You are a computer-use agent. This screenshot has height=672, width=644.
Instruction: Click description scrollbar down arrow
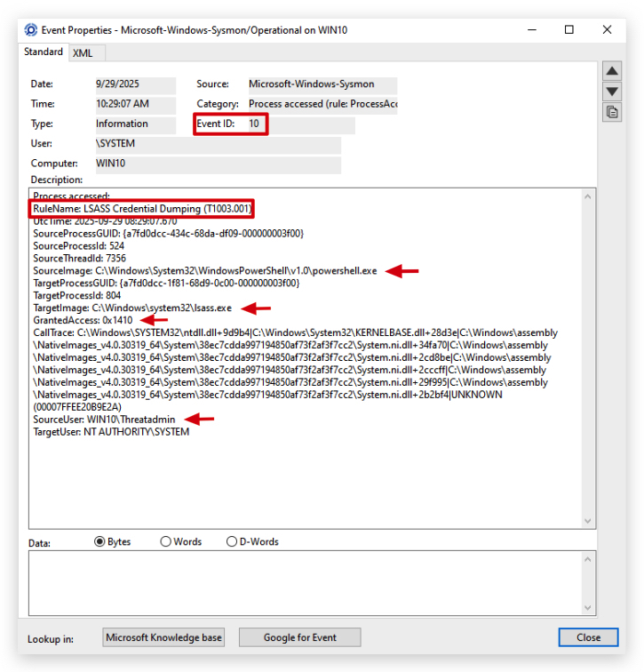pos(587,521)
